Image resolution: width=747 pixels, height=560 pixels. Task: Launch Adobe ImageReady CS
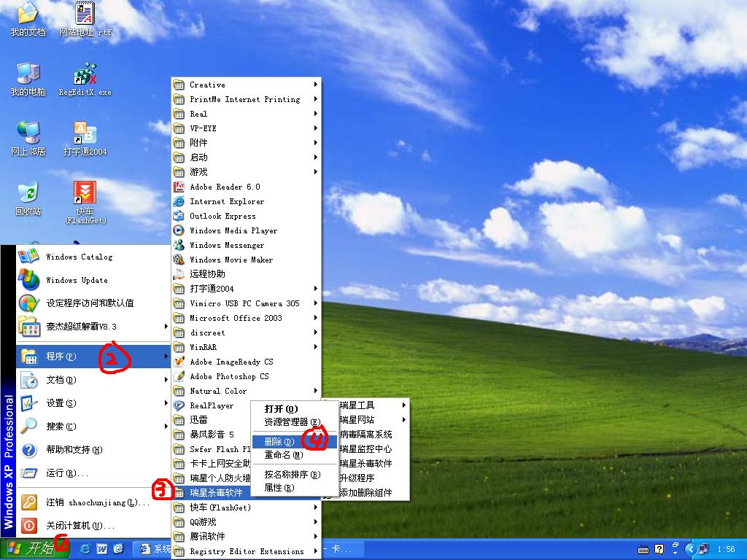point(246,362)
